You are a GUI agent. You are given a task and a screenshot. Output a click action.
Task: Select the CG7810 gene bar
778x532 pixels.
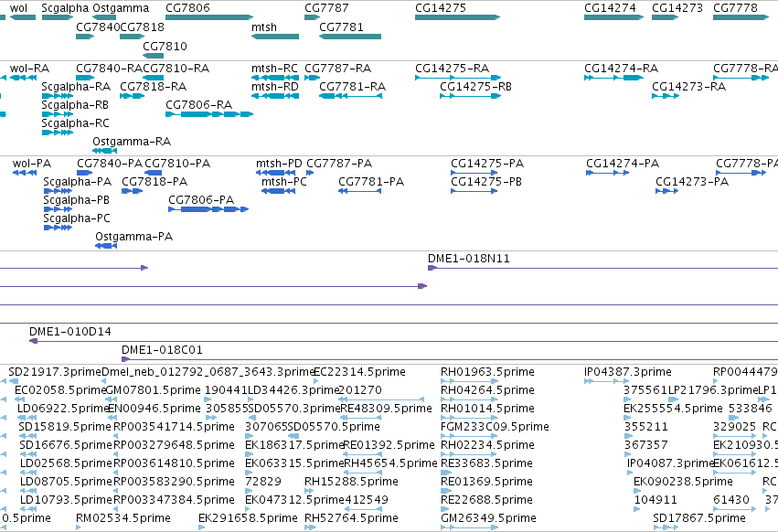pos(154,56)
